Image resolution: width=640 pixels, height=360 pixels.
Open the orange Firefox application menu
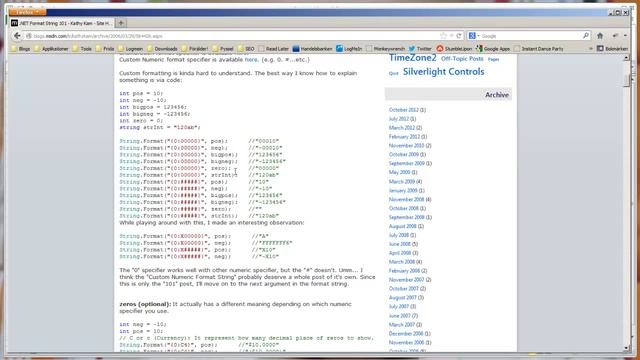click(28, 12)
